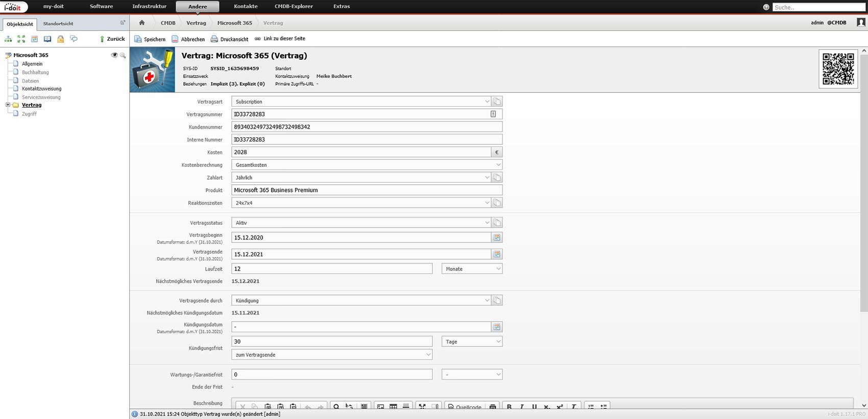Switch to the Standortsicht tab

tap(58, 23)
